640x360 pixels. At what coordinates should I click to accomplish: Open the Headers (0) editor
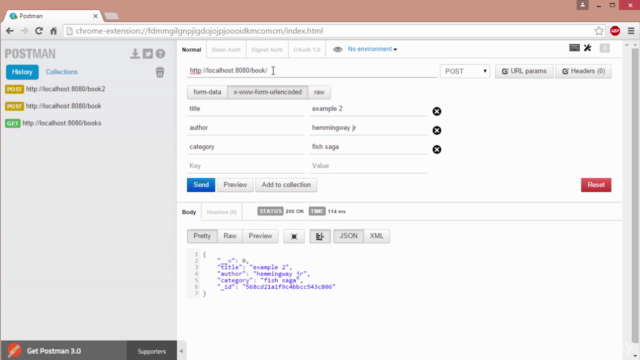tap(583, 71)
